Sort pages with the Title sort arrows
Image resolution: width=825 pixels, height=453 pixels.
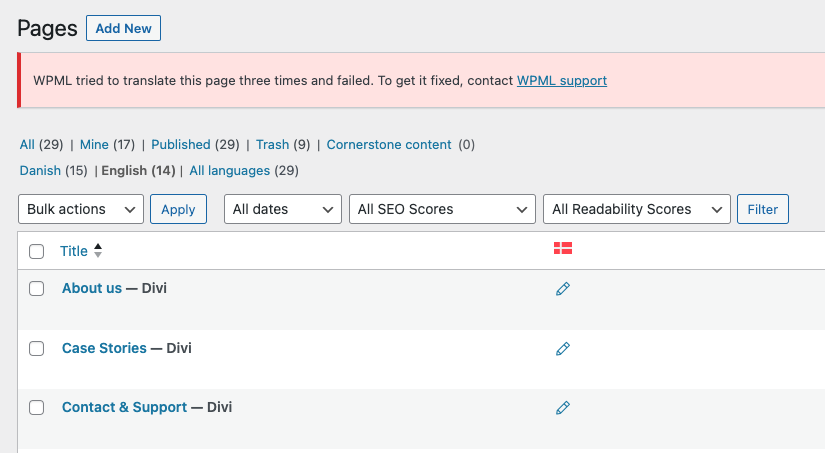coord(98,251)
